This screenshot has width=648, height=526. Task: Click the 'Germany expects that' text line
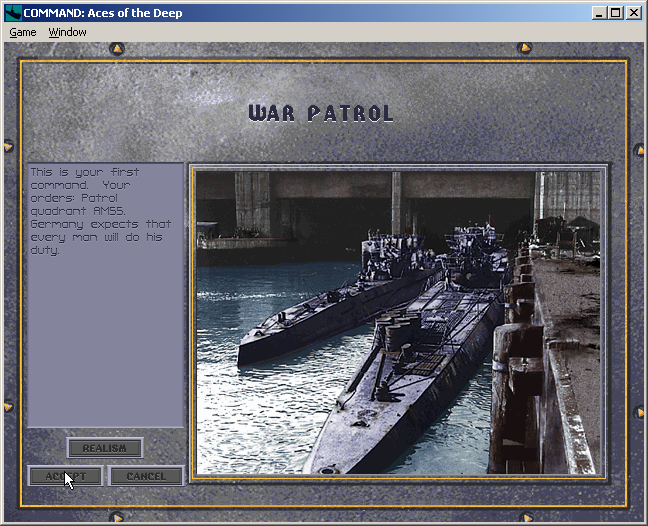[x=100, y=224]
